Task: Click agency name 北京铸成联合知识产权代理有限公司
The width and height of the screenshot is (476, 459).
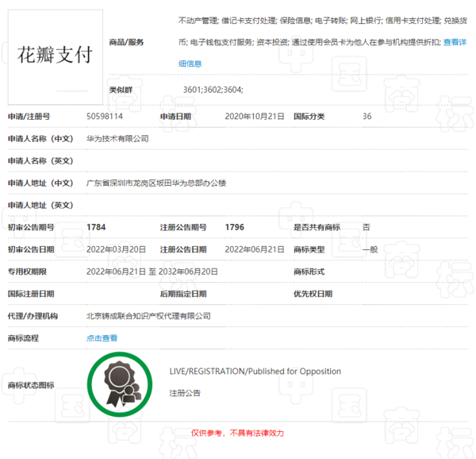Action: click(x=148, y=316)
